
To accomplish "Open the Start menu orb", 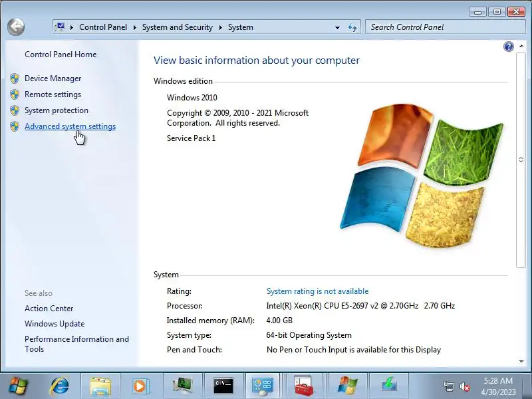I will (x=19, y=386).
